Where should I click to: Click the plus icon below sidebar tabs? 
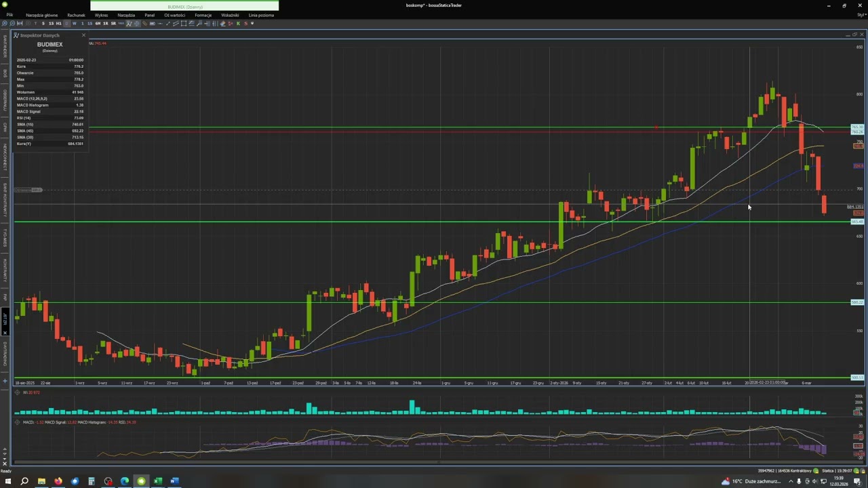(x=4, y=382)
